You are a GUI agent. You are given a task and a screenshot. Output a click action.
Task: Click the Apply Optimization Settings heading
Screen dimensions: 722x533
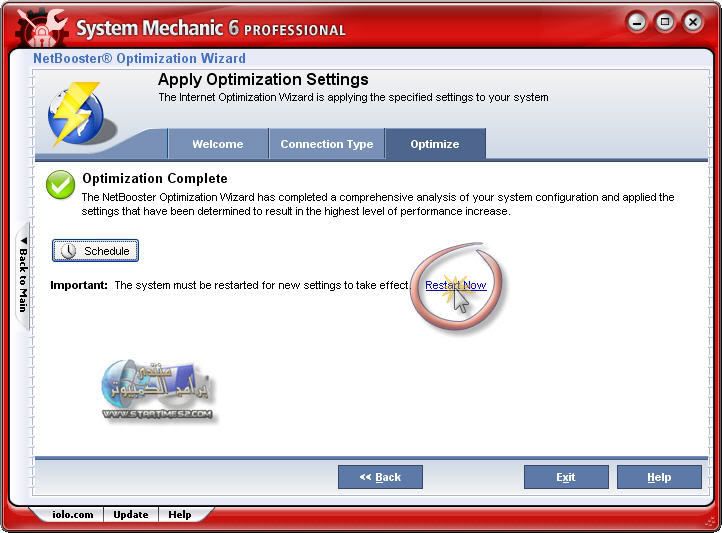point(263,79)
